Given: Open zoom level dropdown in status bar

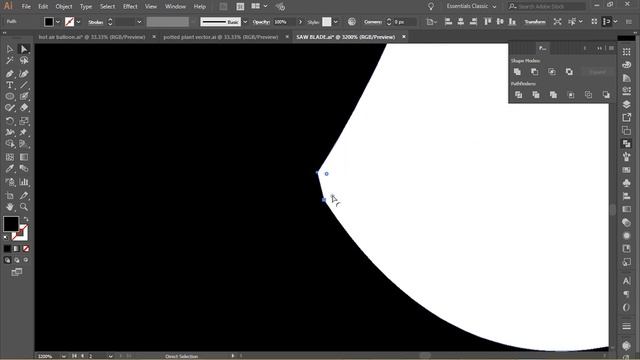Looking at the screenshot, I should (64, 356).
